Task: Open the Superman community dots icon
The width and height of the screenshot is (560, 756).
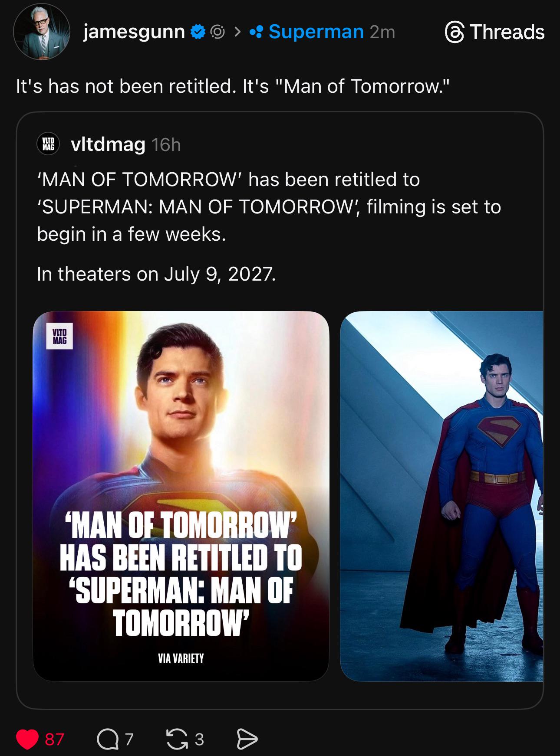Action: (256, 32)
